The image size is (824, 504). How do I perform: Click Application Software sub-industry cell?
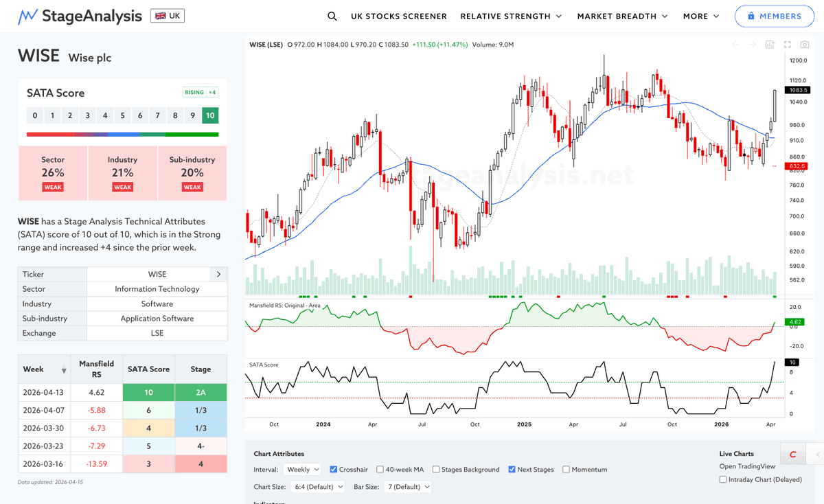157,319
